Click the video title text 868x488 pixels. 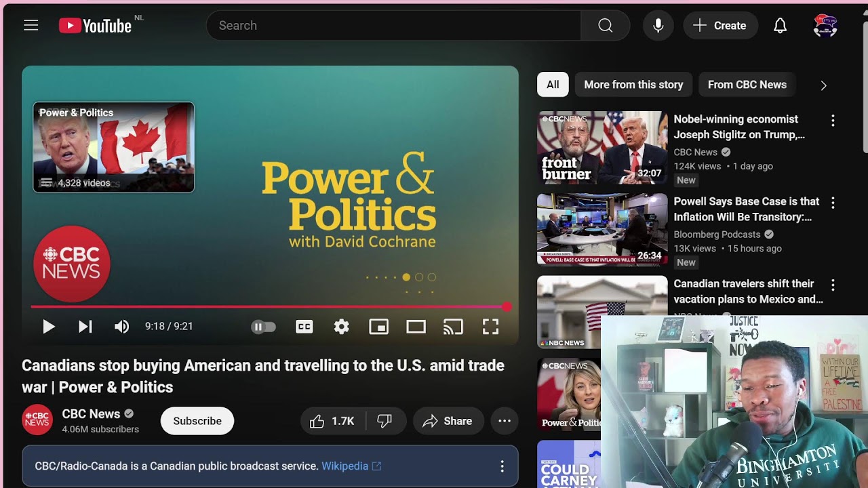[x=263, y=376]
